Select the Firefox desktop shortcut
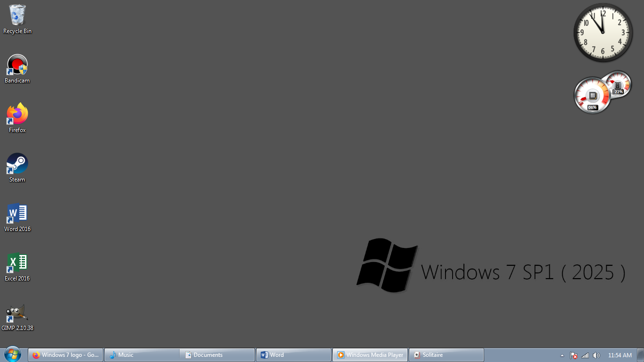 pyautogui.click(x=17, y=118)
